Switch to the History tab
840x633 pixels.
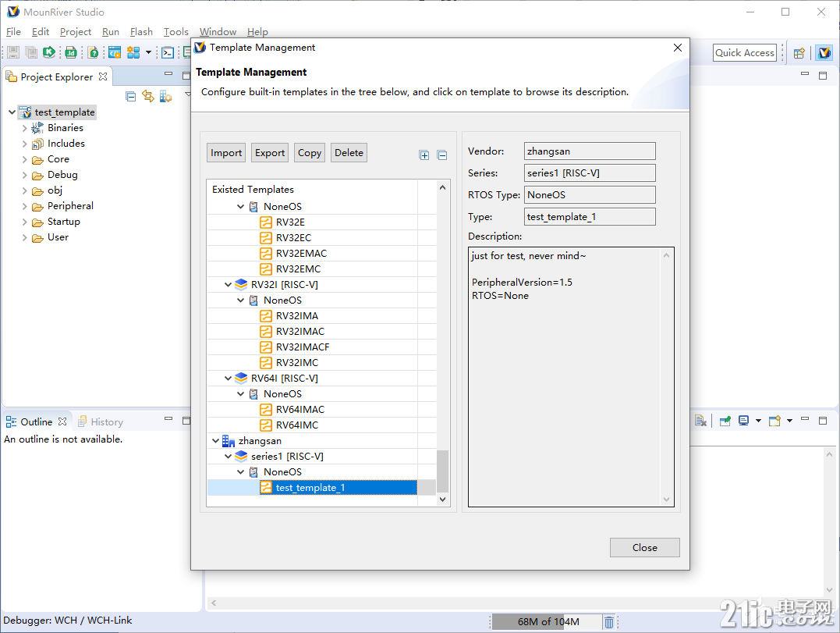(100, 421)
